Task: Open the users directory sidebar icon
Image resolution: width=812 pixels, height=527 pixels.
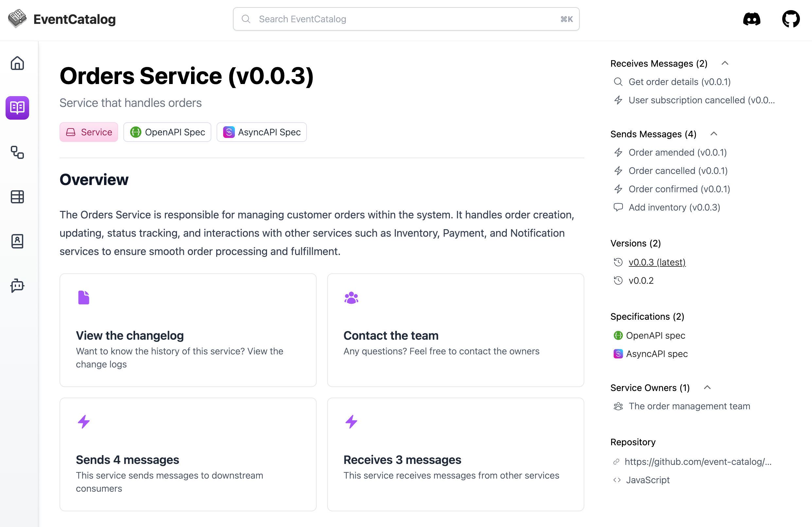Action: tap(17, 241)
